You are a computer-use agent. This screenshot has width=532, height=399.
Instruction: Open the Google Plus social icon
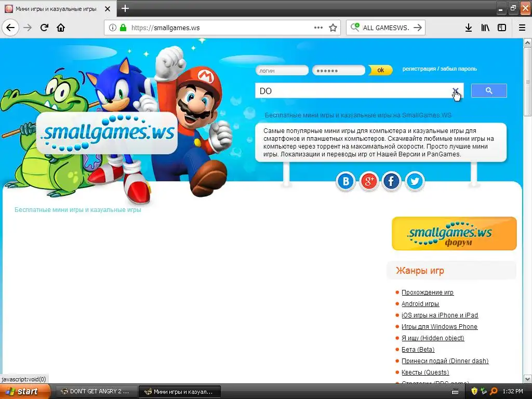point(369,181)
